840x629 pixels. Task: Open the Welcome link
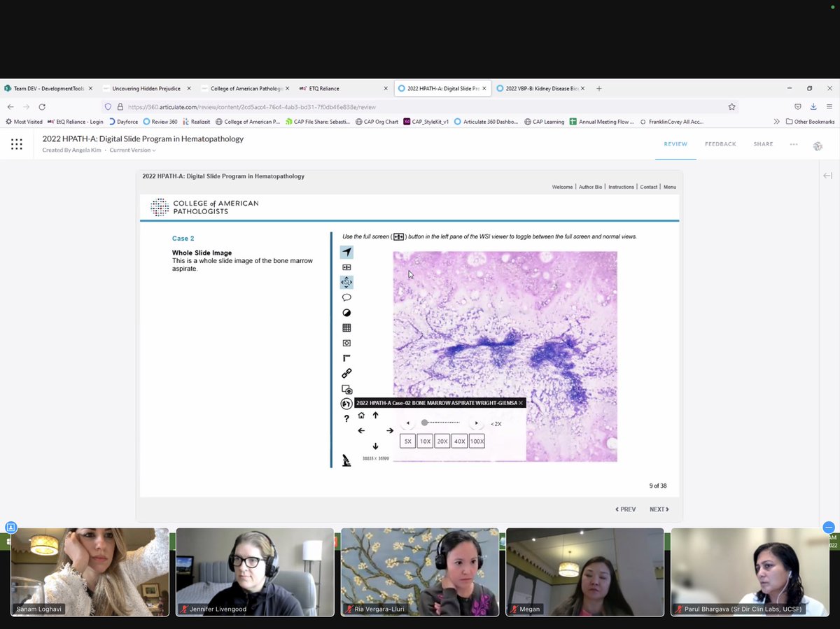(562, 188)
